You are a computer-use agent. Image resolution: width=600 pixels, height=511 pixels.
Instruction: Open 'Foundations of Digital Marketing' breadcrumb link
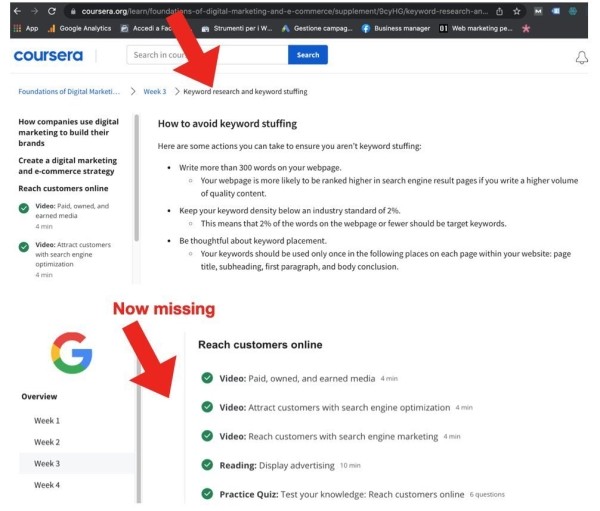point(68,91)
